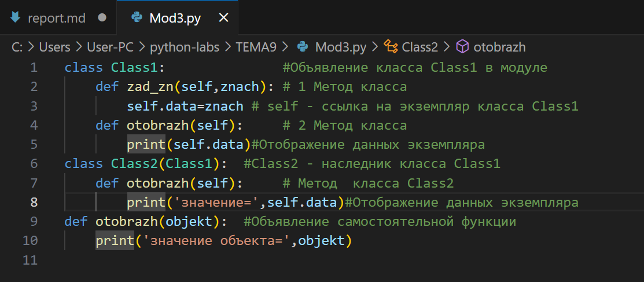The image size is (644, 282).
Task: Select line number 8 in the gutter
Action: click(x=34, y=202)
